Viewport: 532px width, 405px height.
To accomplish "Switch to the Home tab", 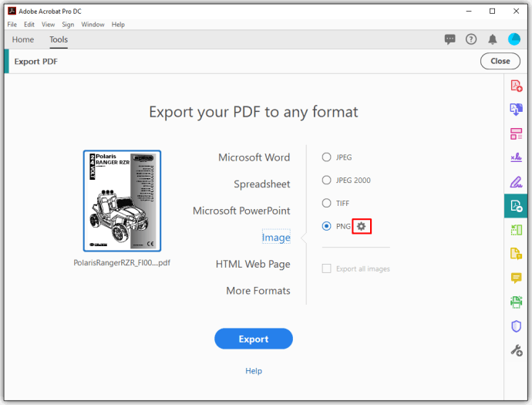I will pyautogui.click(x=23, y=39).
